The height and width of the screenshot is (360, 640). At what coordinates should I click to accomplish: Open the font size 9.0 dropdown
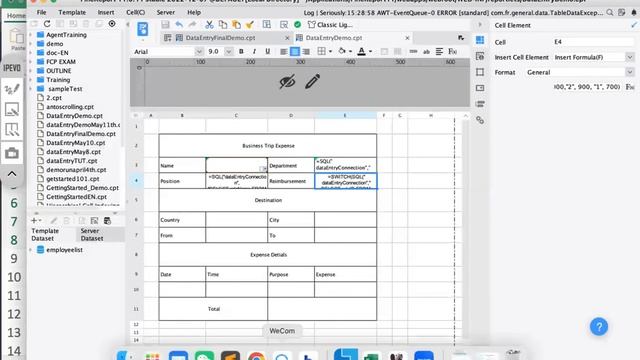pos(229,51)
